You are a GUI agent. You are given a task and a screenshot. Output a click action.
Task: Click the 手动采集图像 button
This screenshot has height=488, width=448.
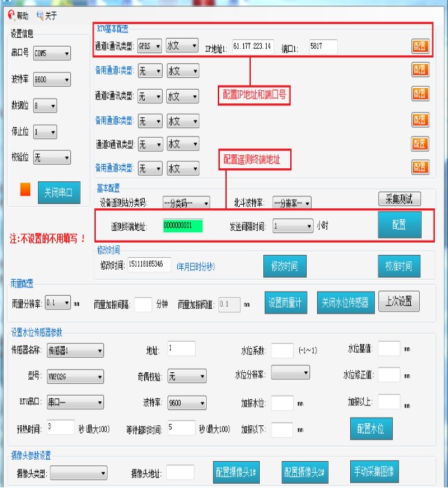point(374,471)
